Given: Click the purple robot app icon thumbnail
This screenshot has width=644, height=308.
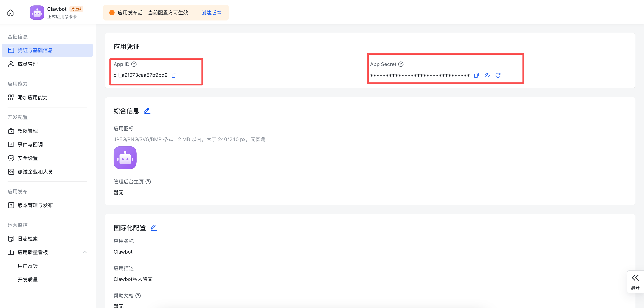Looking at the screenshot, I should click(125, 157).
